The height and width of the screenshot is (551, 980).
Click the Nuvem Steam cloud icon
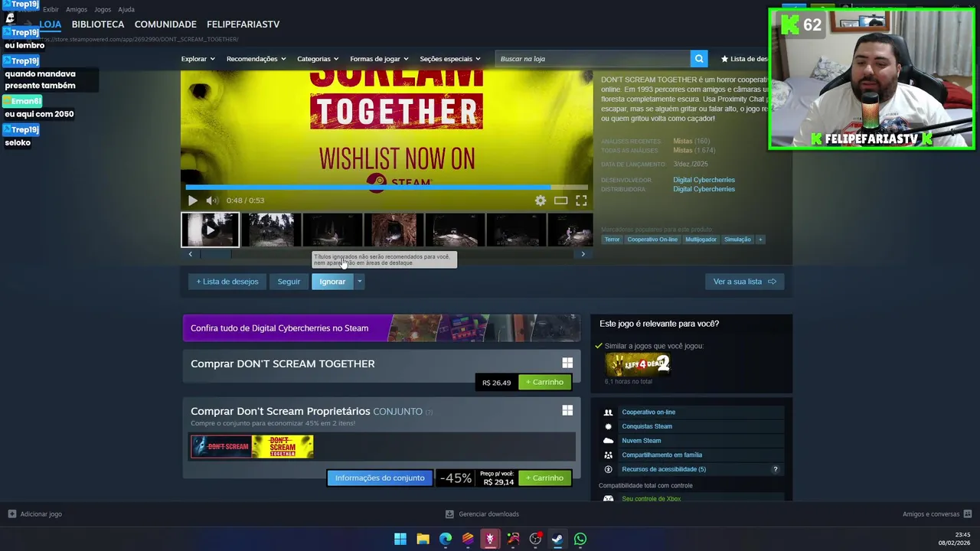point(608,441)
